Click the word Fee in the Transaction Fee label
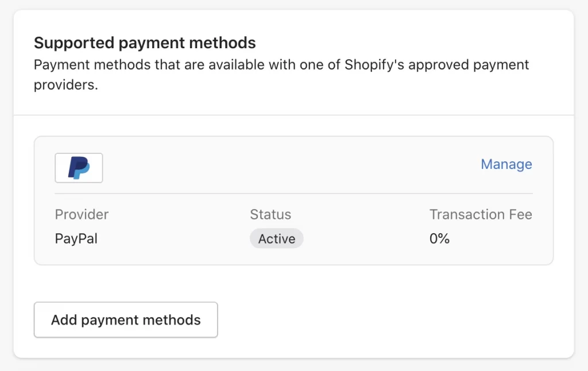The width and height of the screenshot is (588, 371). [x=520, y=214]
